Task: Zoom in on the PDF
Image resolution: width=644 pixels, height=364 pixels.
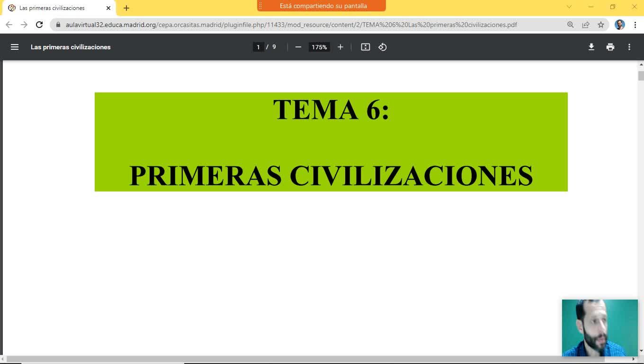Action: coord(340,47)
